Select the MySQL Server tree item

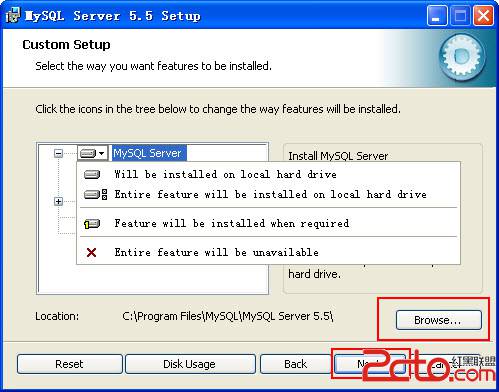click(149, 153)
